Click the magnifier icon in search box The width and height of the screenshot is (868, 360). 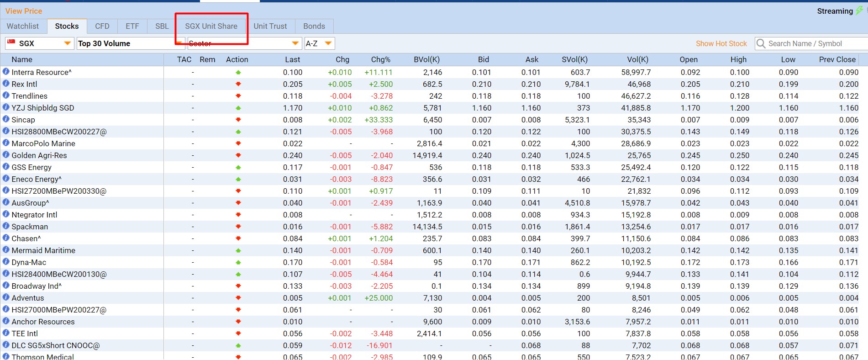coord(761,43)
